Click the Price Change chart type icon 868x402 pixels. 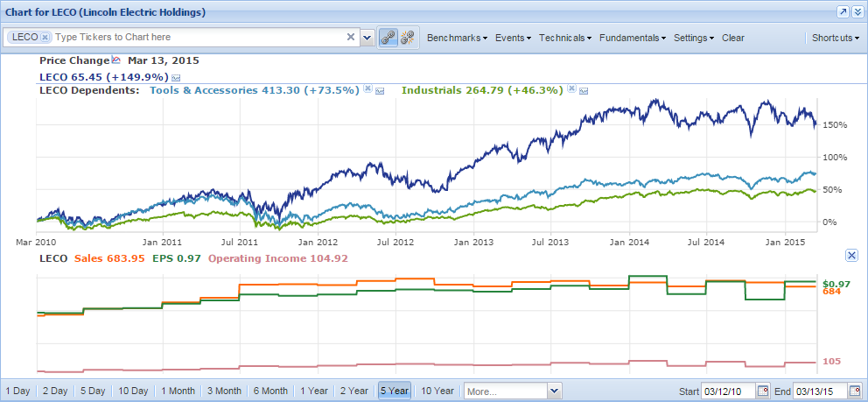coord(116,60)
